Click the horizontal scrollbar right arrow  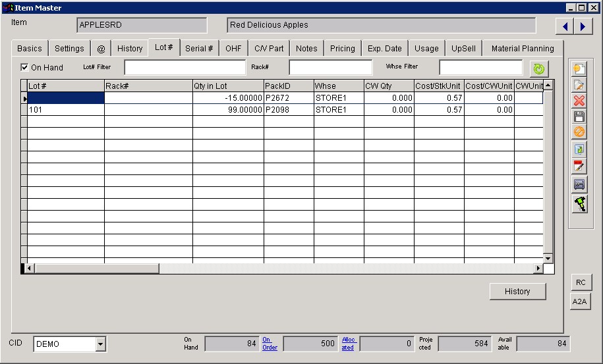[538, 269]
